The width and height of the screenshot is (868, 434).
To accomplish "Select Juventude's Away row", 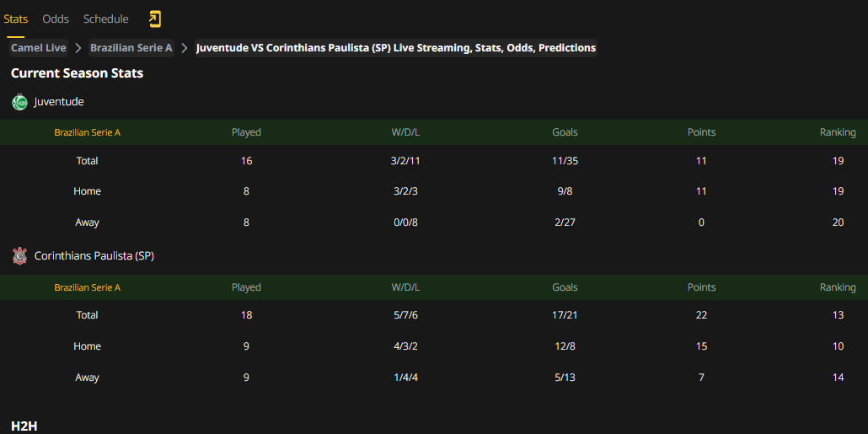I will click(x=434, y=222).
